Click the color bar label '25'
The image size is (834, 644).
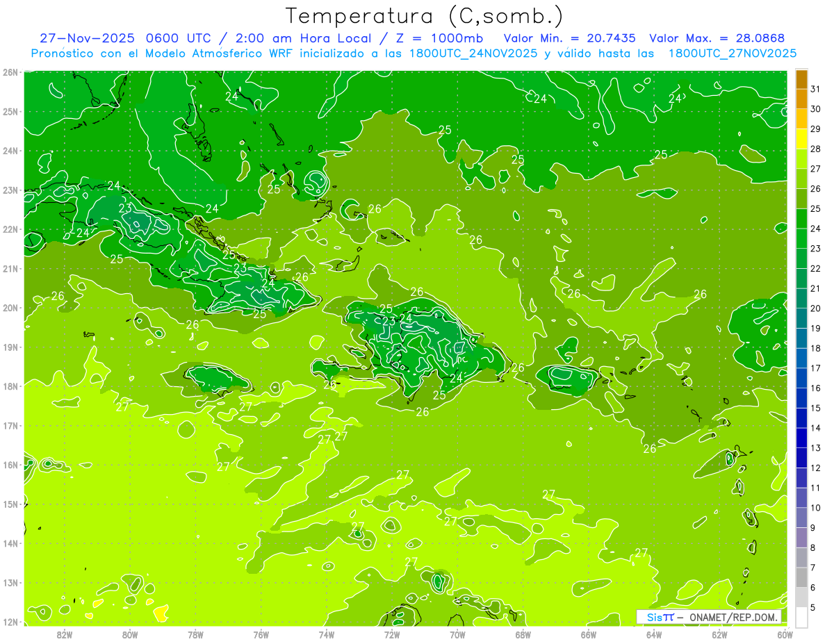click(815, 208)
